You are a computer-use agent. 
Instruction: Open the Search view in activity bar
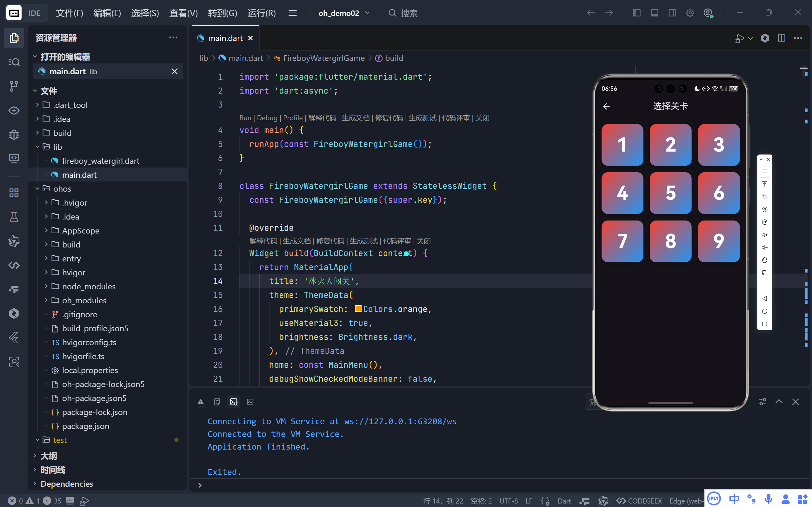tap(14, 62)
